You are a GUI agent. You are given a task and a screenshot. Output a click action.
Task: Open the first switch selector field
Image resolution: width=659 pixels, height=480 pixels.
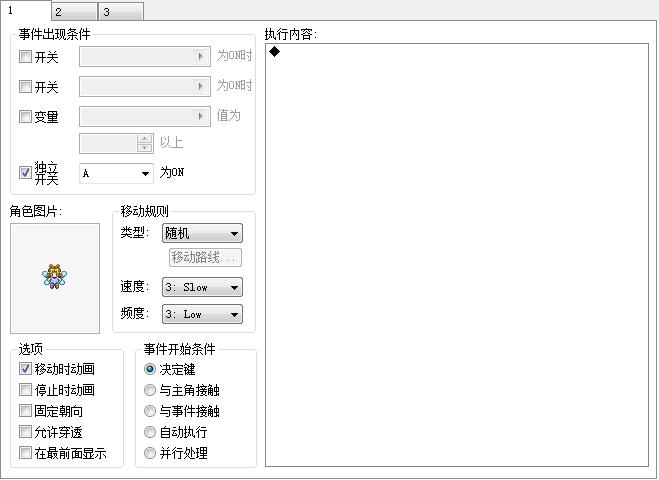point(145,56)
